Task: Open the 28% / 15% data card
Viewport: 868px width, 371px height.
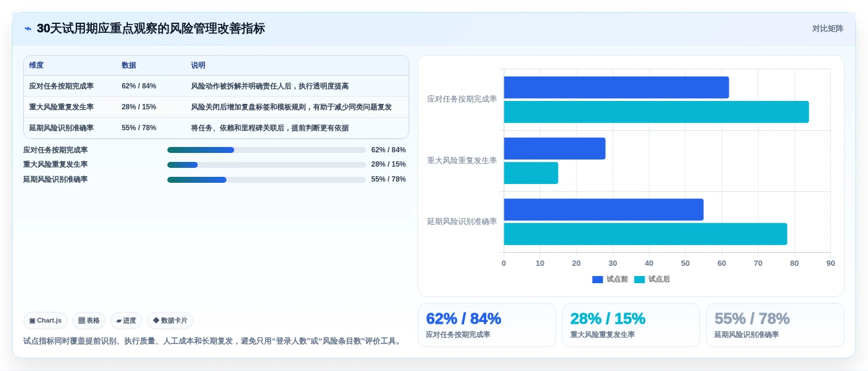Action: (631, 325)
